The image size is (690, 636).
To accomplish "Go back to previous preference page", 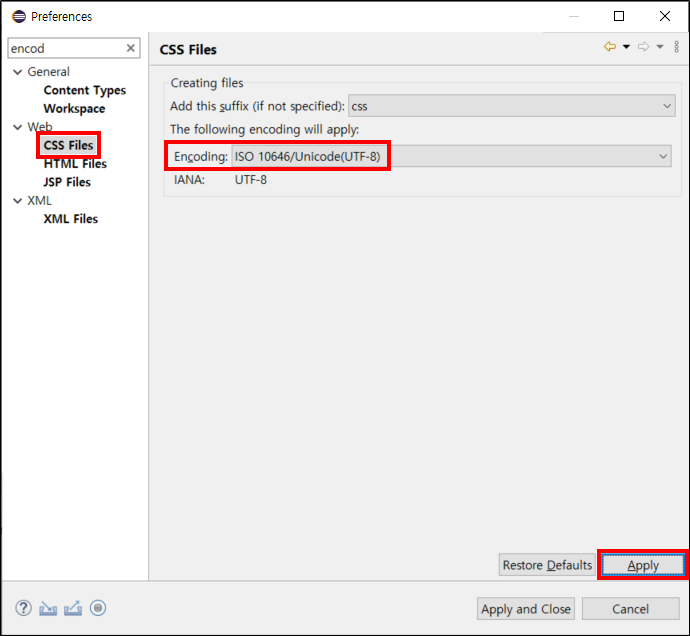I will coord(610,46).
